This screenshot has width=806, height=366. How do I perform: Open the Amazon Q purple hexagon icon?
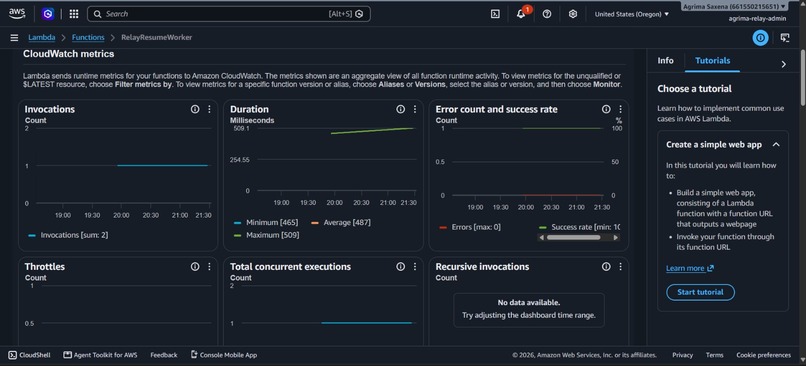(48, 14)
